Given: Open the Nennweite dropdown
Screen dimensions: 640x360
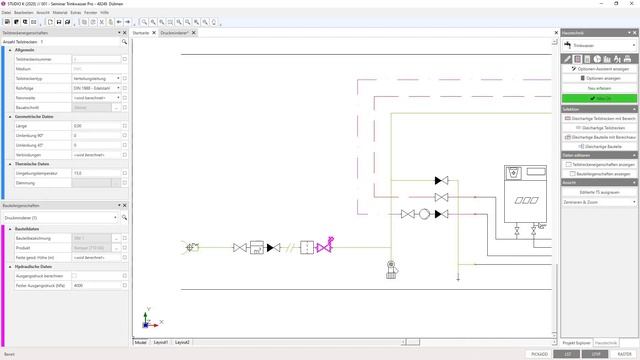Looking at the screenshot, I should coord(118,98).
